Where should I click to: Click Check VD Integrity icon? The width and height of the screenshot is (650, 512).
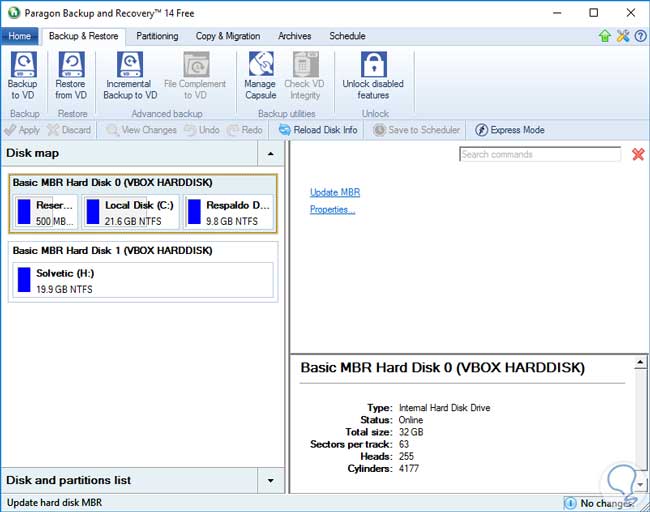coord(306,64)
